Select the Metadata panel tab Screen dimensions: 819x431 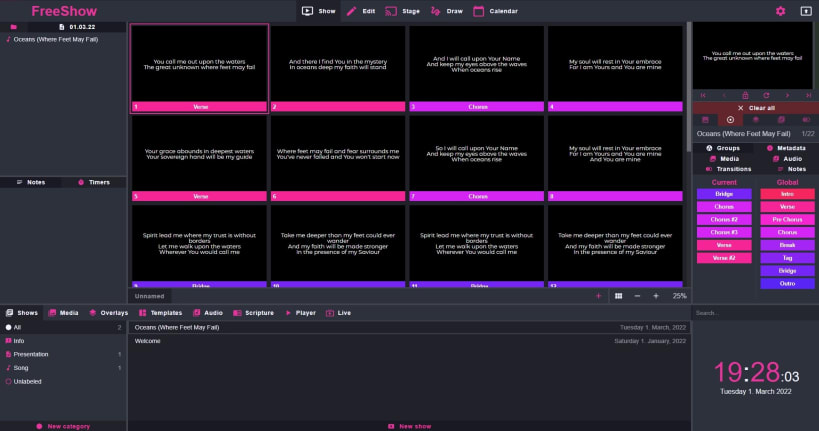click(x=786, y=148)
